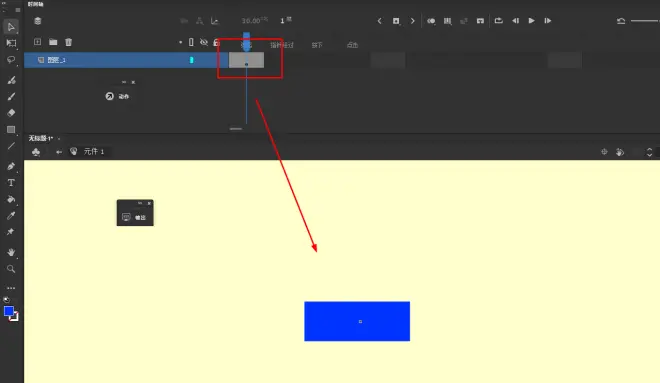This screenshot has width=660, height=383.
Task: Select the Eyedropper tool
Action: click(x=11, y=215)
